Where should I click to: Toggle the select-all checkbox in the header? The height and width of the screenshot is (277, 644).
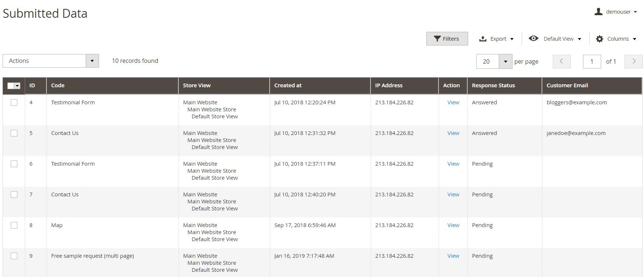11,86
